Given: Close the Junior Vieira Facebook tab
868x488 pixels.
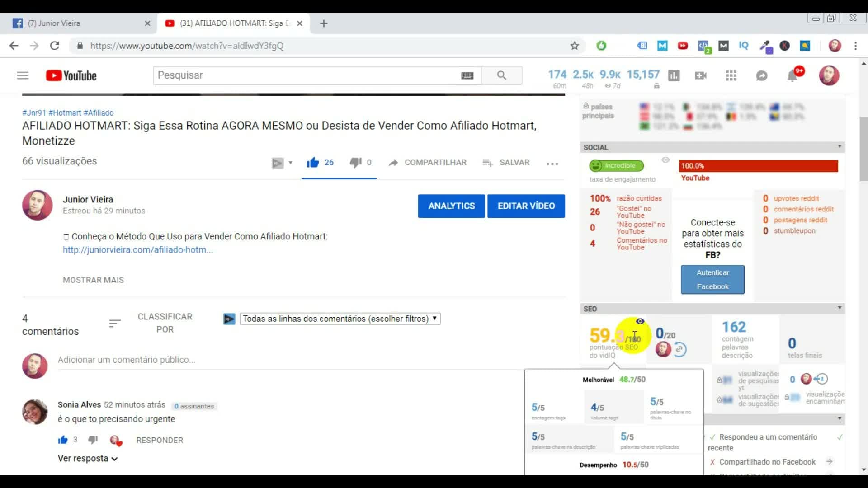Looking at the screenshot, I should 147,23.
